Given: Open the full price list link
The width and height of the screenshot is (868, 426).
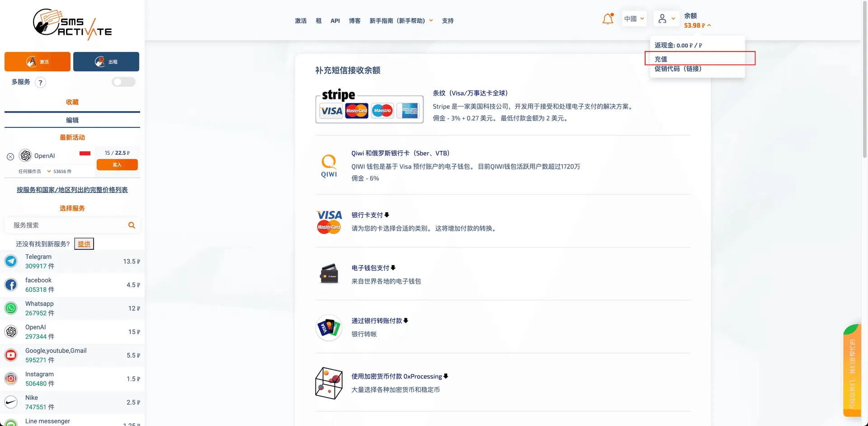Looking at the screenshot, I should point(72,190).
